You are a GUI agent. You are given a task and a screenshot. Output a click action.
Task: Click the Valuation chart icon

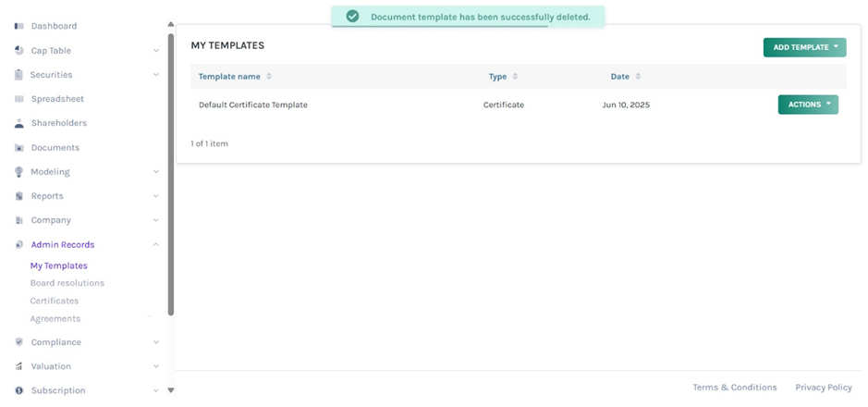tap(18, 366)
